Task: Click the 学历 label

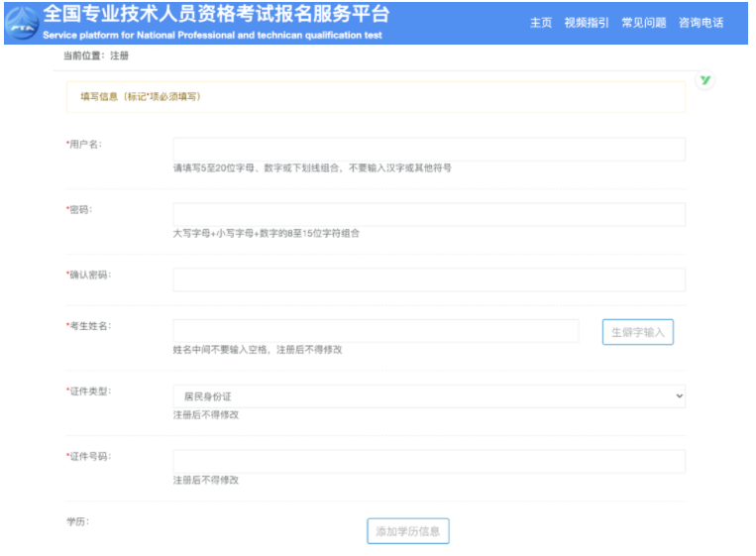Action: click(x=77, y=521)
